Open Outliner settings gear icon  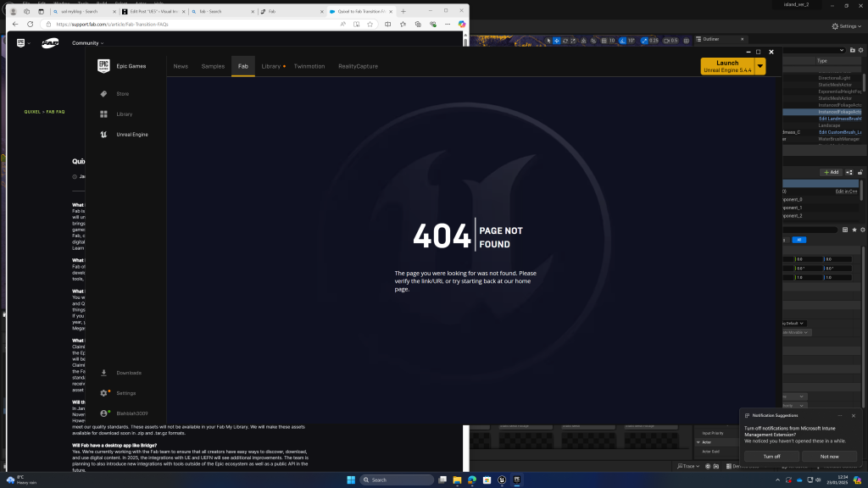coord(861,50)
